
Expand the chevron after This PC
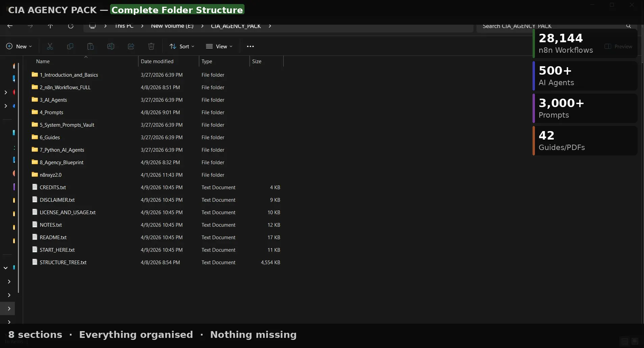(x=142, y=26)
